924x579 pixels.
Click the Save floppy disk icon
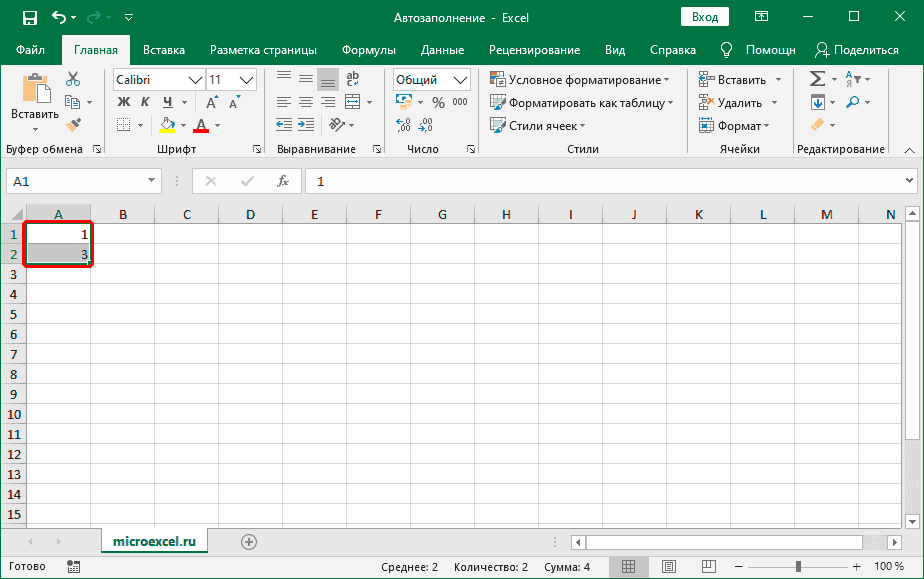(x=29, y=17)
